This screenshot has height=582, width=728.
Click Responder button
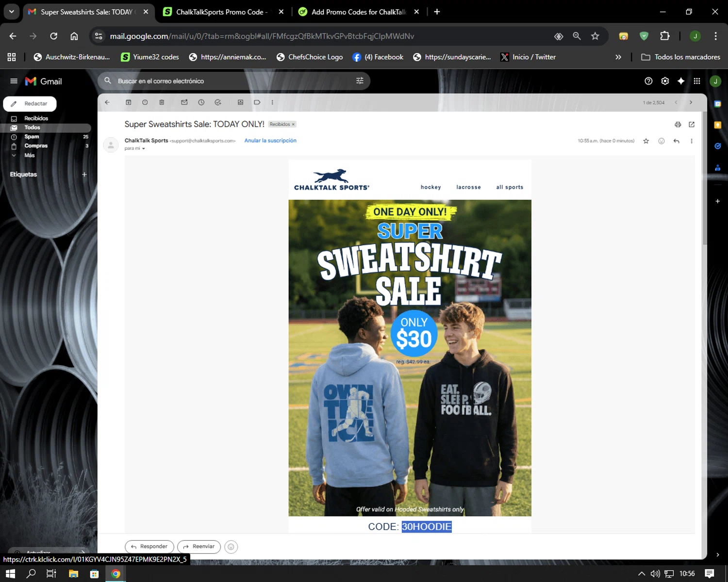point(149,547)
